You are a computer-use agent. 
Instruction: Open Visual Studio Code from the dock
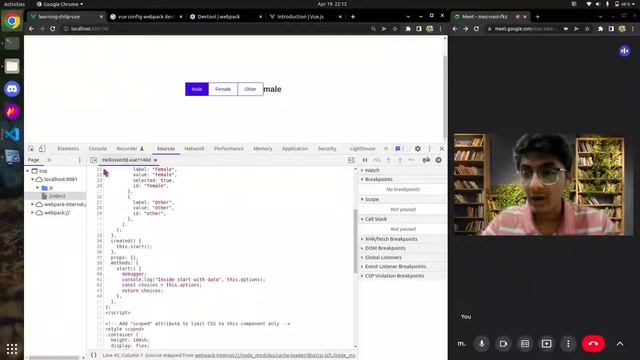pyautogui.click(x=12, y=134)
